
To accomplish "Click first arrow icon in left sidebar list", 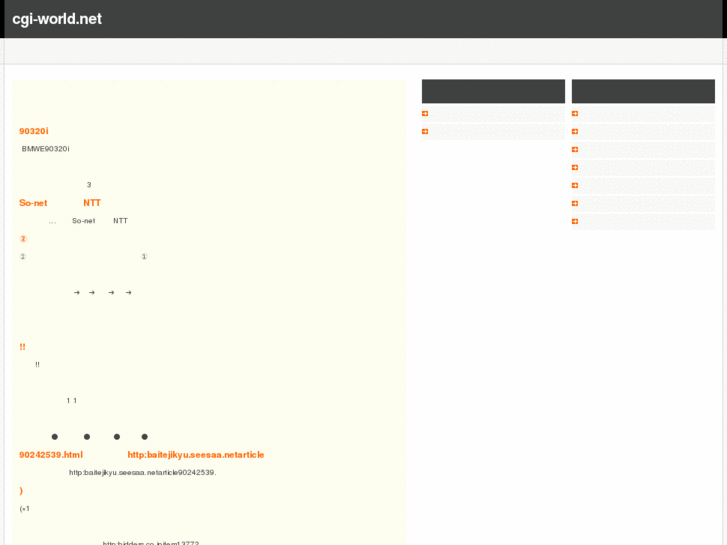I will pyautogui.click(x=425, y=114).
